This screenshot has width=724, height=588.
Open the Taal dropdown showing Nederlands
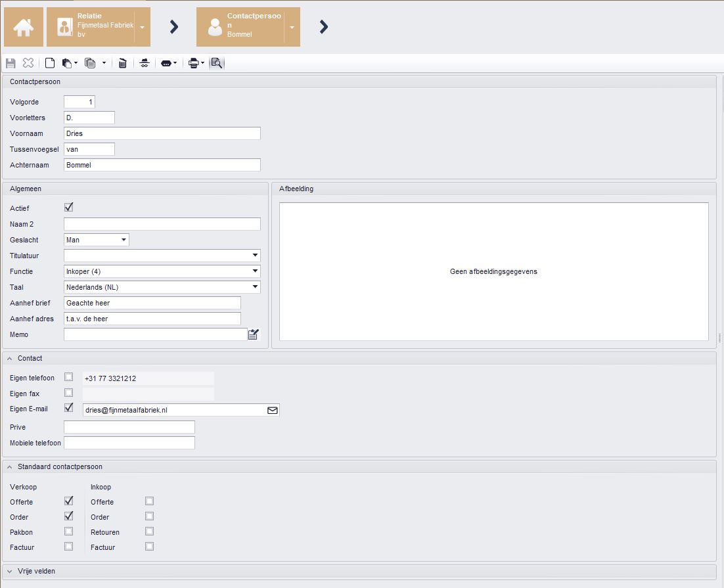[x=162, y=287]
